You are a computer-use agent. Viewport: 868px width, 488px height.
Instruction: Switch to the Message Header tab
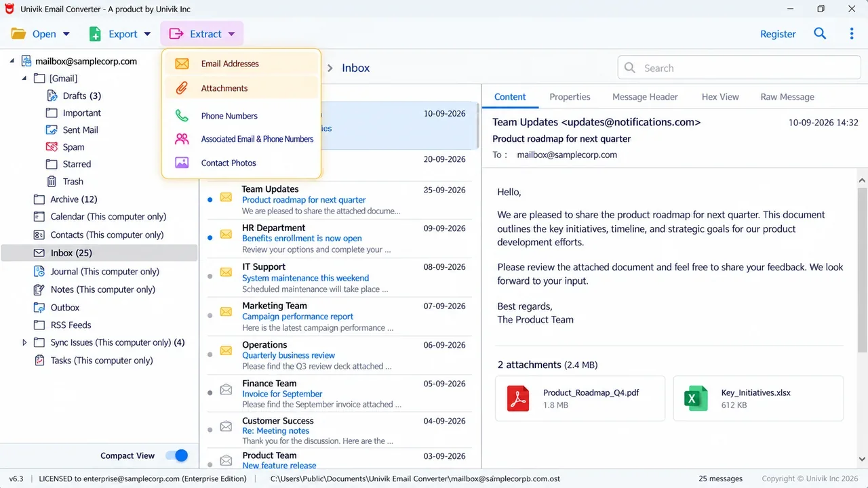point(645,97)
